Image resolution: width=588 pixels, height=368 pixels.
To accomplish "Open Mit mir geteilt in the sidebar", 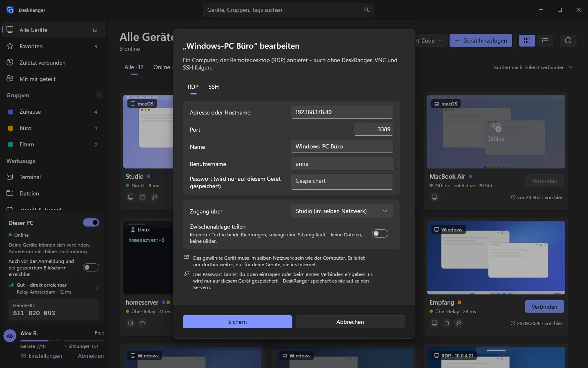I will pyautogui.click(x=54, y=79).
